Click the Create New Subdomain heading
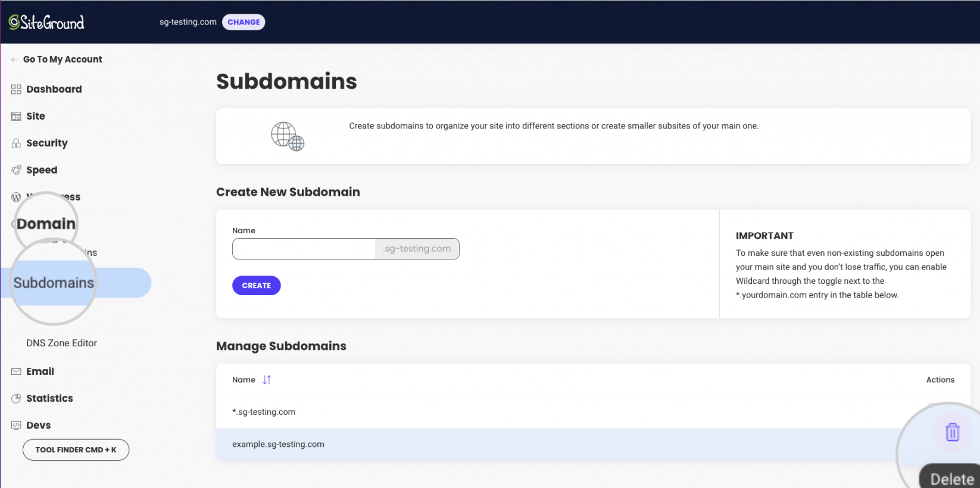Viewport: 980px width, 488px height. (288, 192)
